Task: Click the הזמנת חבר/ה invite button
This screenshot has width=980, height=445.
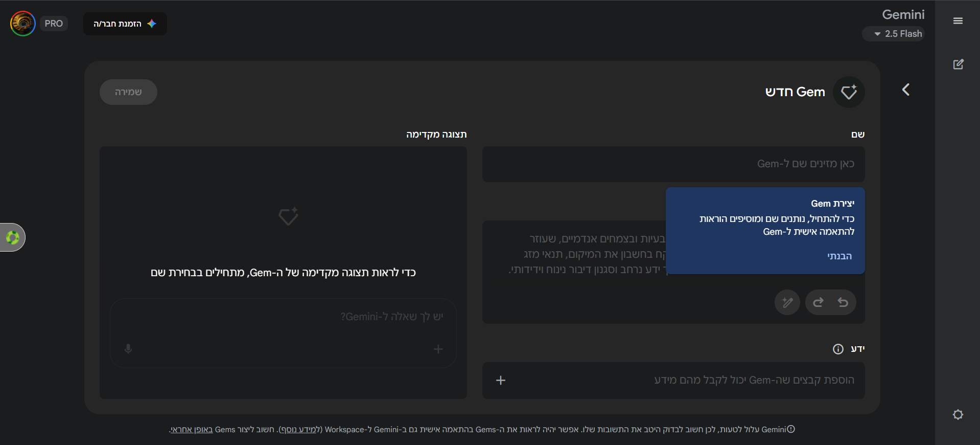Action: pos(125,24)
